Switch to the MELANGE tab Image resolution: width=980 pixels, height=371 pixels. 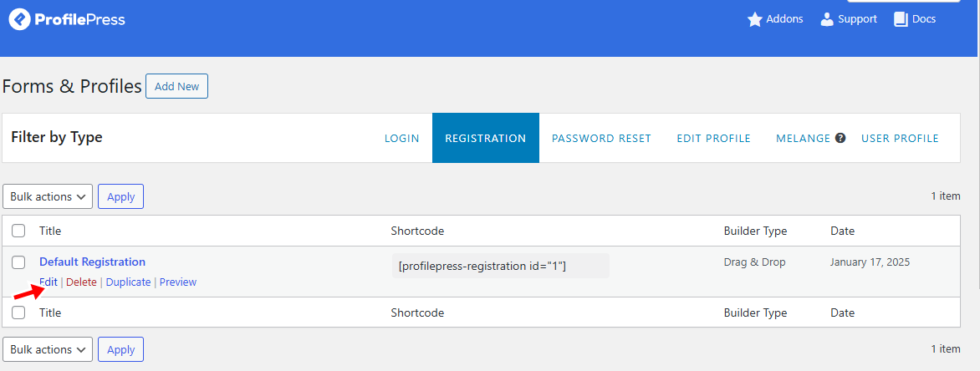pyautogui.click(x=803, y=138)
